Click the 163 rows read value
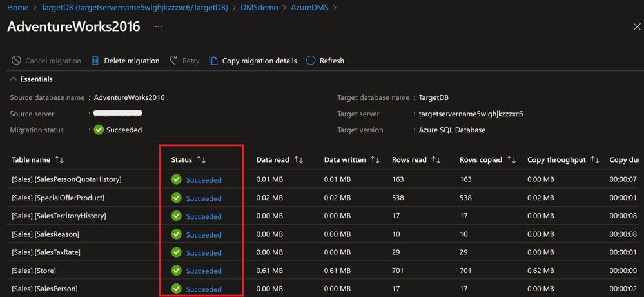 (x=398, y=179)
